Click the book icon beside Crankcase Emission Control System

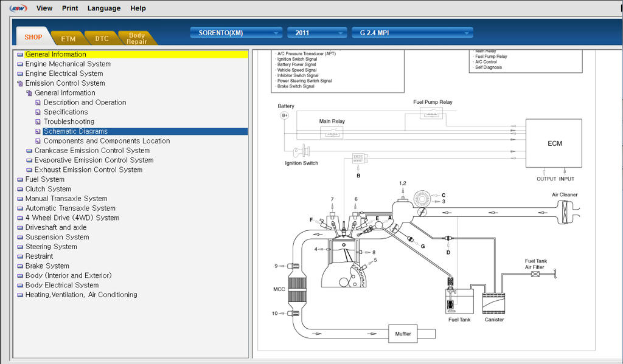(x=29, y=151)
